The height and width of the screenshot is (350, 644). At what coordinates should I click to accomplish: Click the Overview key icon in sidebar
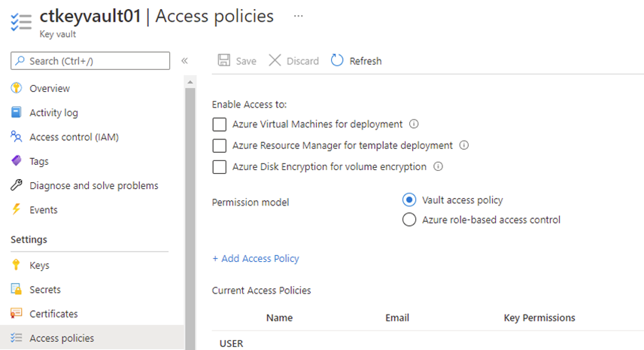point(16,88)
